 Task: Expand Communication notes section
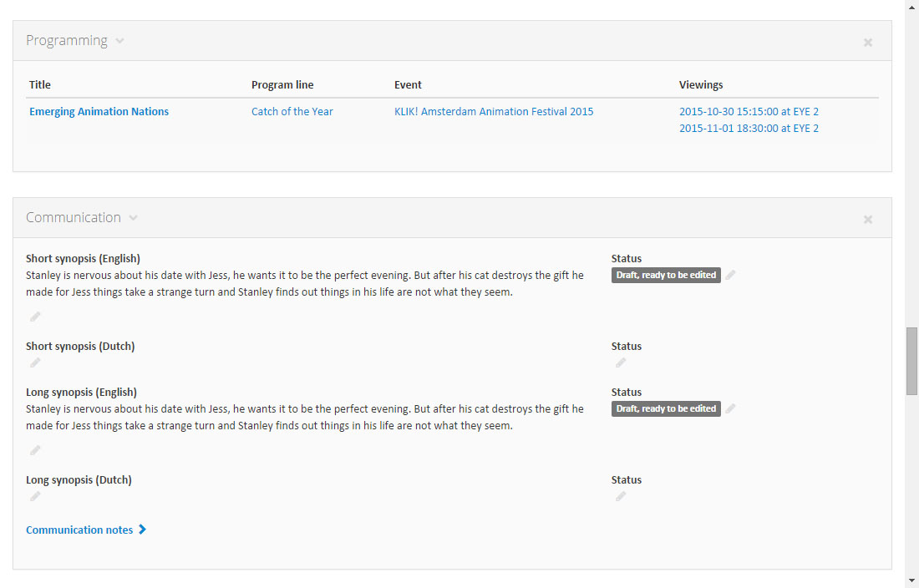click(x=86, y=530)
